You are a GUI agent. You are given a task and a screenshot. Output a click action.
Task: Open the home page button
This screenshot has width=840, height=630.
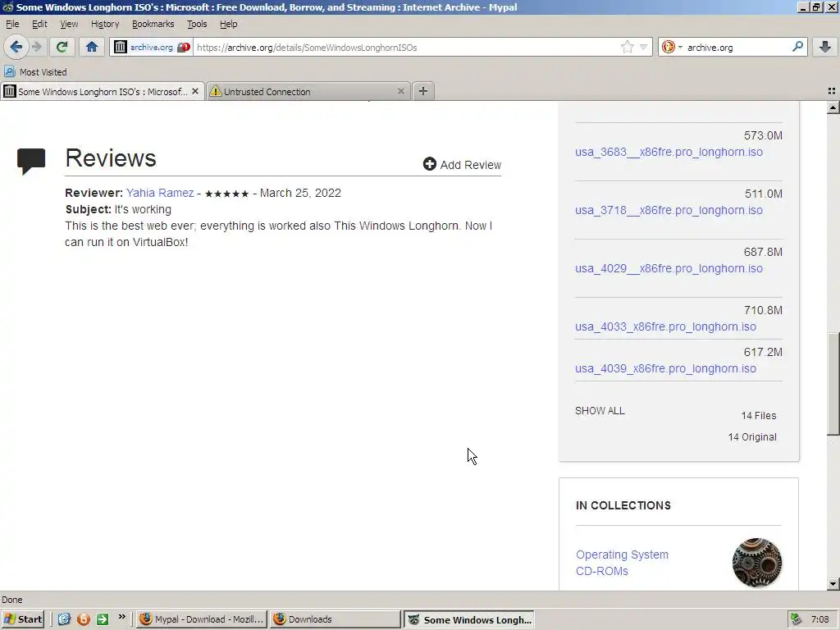pyautogui.click(x=92, y=47)
